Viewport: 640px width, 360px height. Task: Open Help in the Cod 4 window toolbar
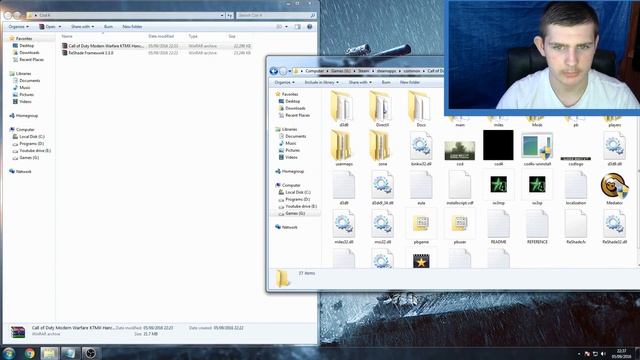pyautogui.click(x=309, y=27)
